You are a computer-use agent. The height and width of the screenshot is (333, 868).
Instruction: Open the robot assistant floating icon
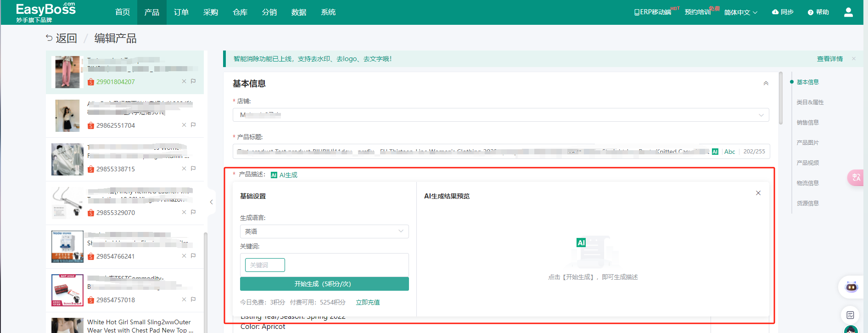[851, 287]
